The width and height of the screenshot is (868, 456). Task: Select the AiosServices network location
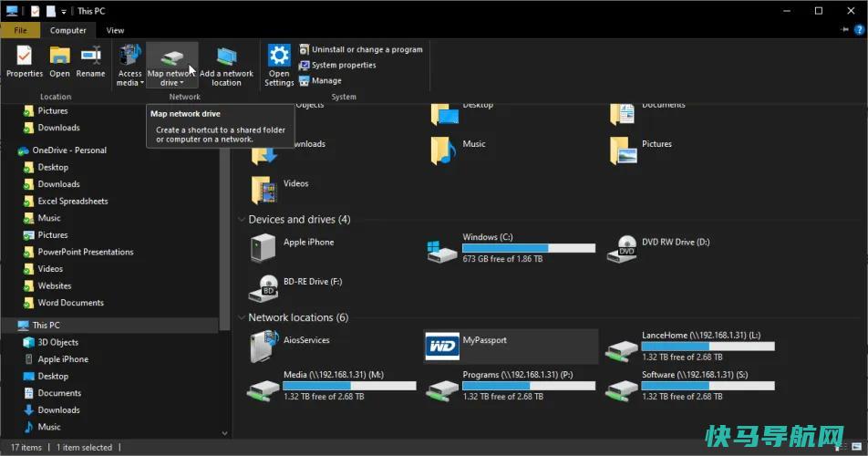pyautogui.click(x=290, y=347)
